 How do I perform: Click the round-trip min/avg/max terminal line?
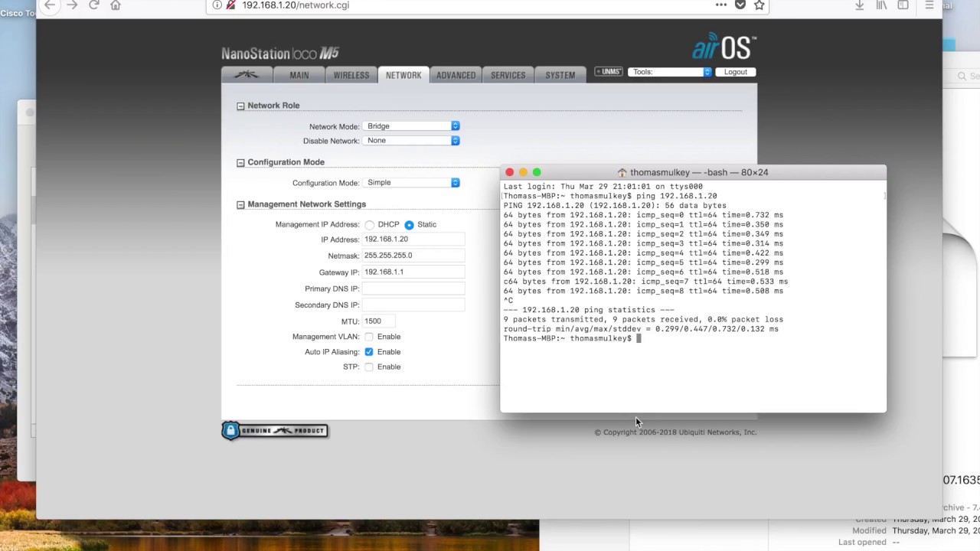pos(641,329)
